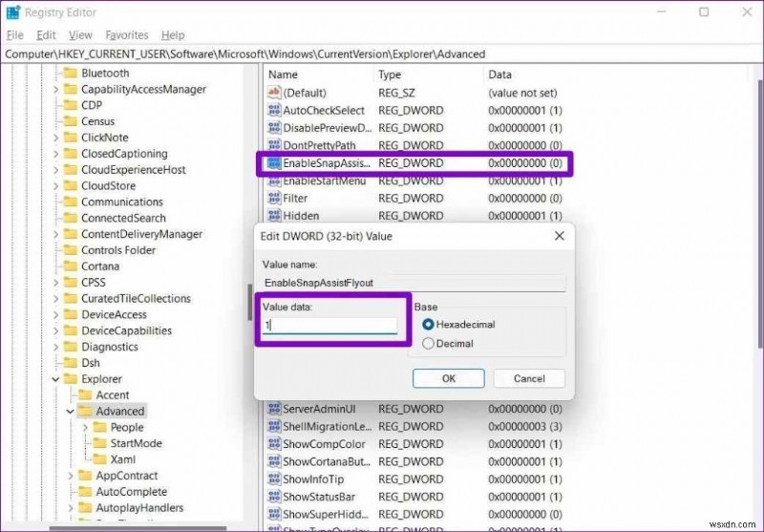The width and height of the screenshot is (764, 532).
Task: Expand the ClickNote key
Action: click(55, 138)
